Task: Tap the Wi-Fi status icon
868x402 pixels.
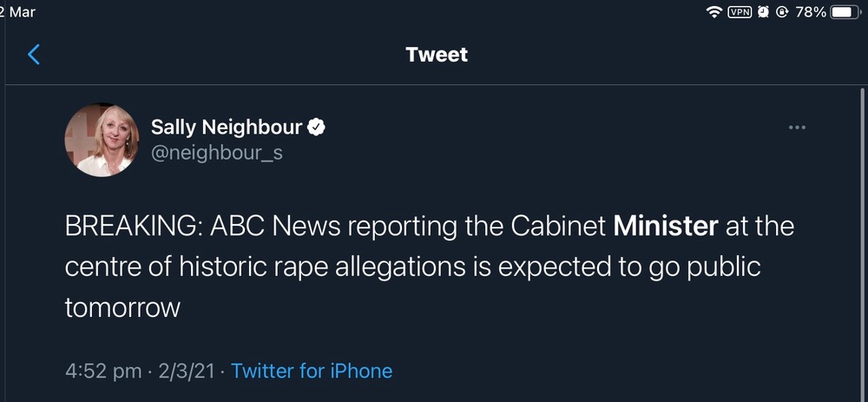Action: (714, 12)
